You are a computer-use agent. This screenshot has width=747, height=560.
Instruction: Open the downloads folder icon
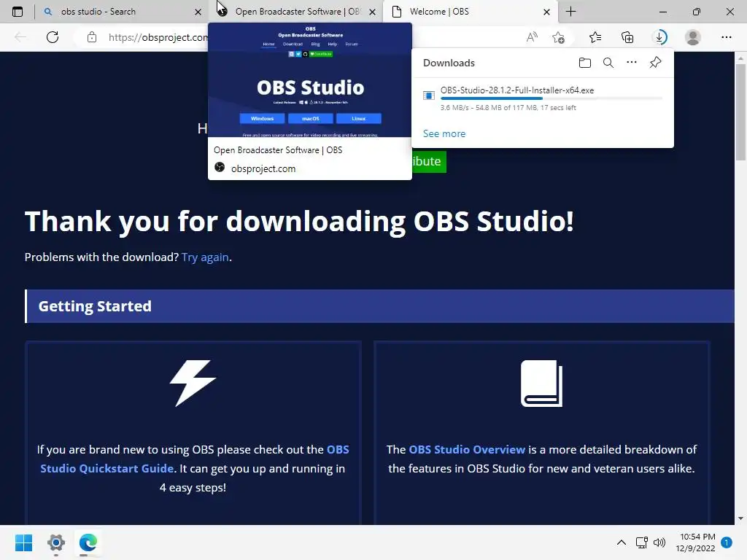585,63
